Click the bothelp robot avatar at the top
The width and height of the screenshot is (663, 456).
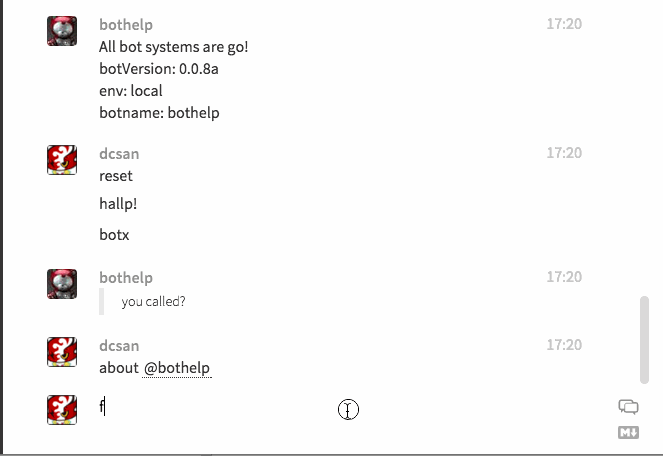[62, 31]
